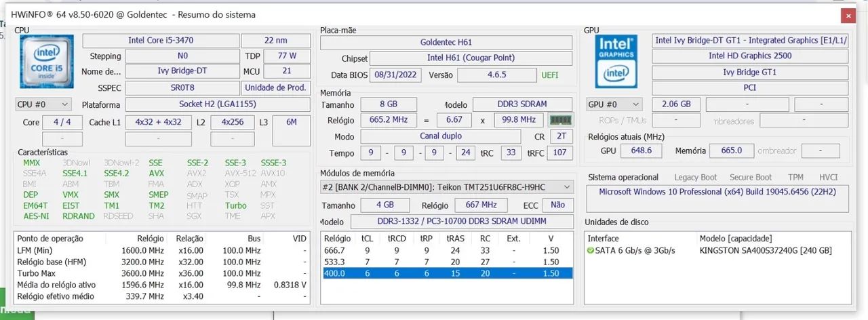Click the BIOS version 4.6.5 field
The width and height of the screenshot is (868, 320).
pos(497,75)
